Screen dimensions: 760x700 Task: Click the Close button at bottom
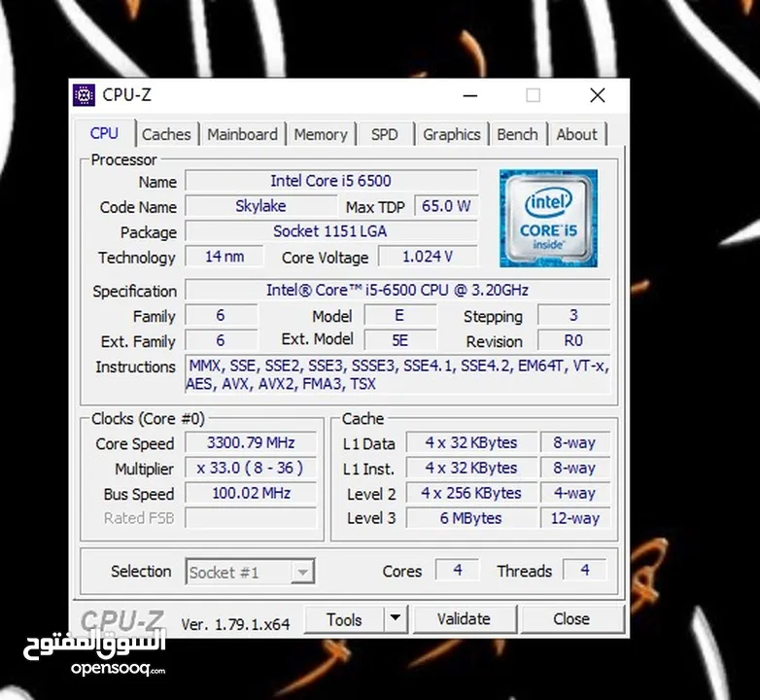[x=571, y=619]
